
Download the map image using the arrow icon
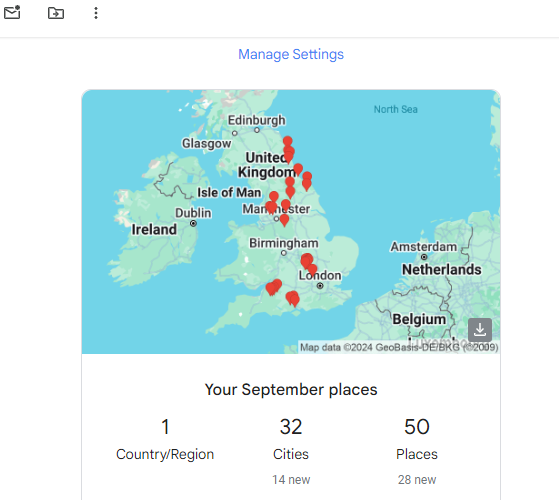click(x=480, y=330)
